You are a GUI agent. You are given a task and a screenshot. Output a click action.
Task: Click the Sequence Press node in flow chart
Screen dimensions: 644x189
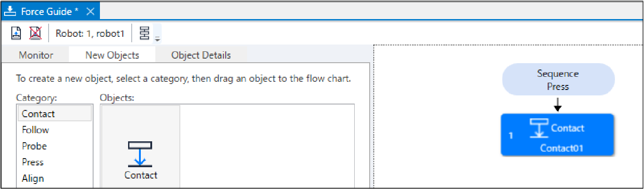(558, 80)
